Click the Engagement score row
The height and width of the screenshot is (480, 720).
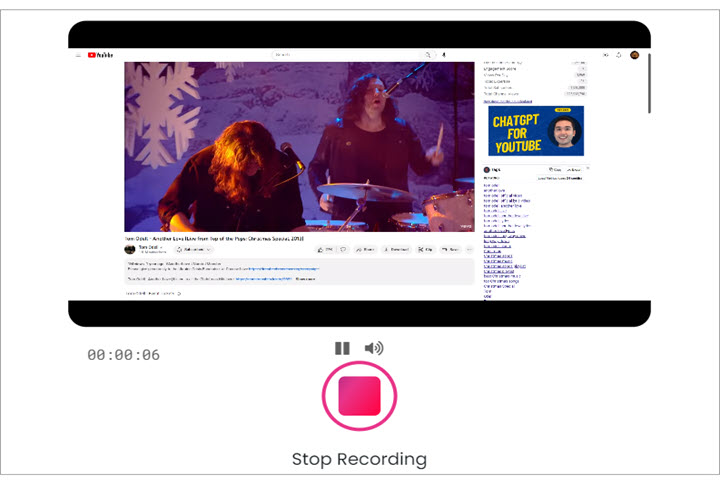[535, 68]
